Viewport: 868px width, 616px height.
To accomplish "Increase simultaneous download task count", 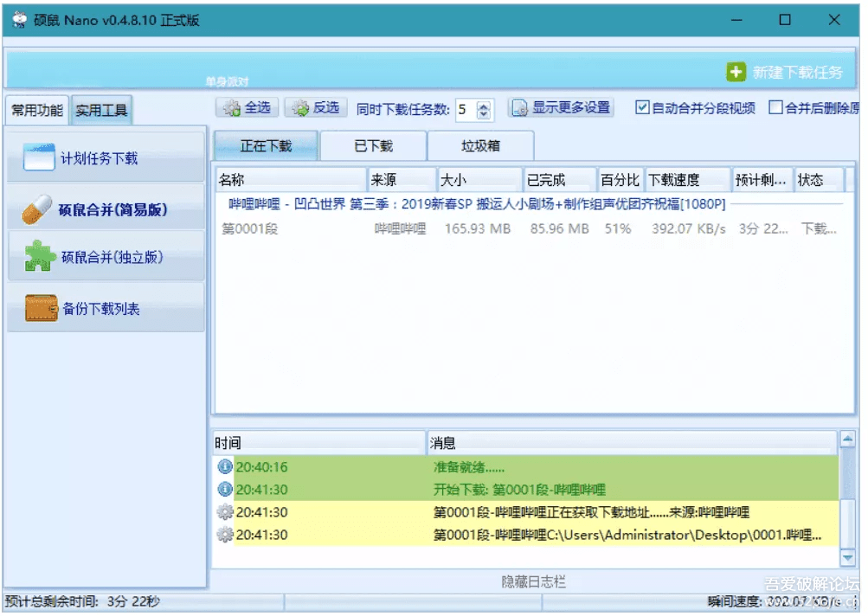I will pos(483,105).
